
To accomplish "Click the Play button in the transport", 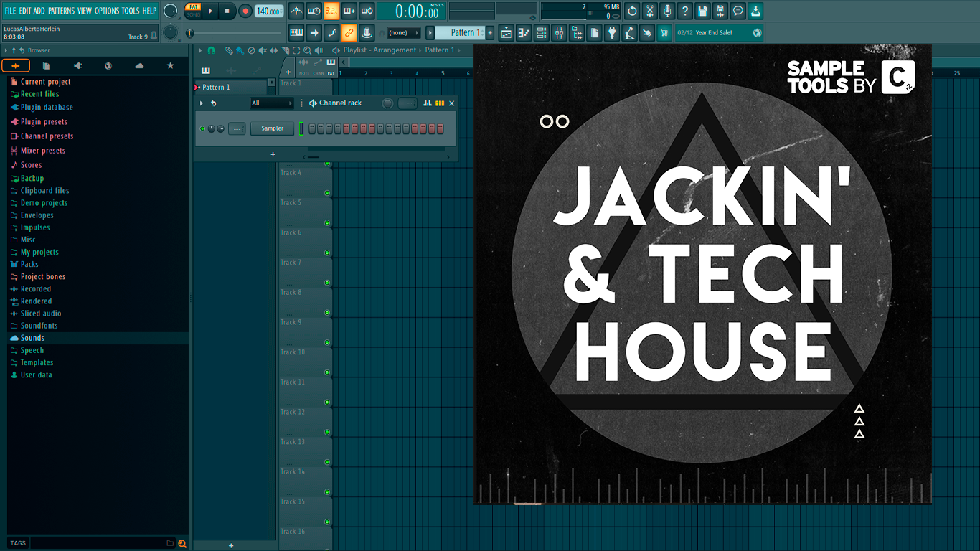I will pyautogui.click(x=210, y=11).
